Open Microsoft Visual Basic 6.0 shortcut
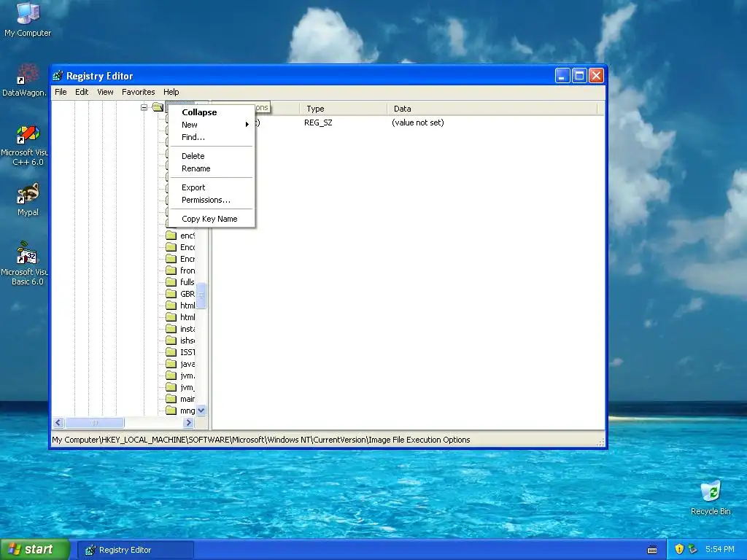This screenshot has width=747, height=560. coord(25,262)
